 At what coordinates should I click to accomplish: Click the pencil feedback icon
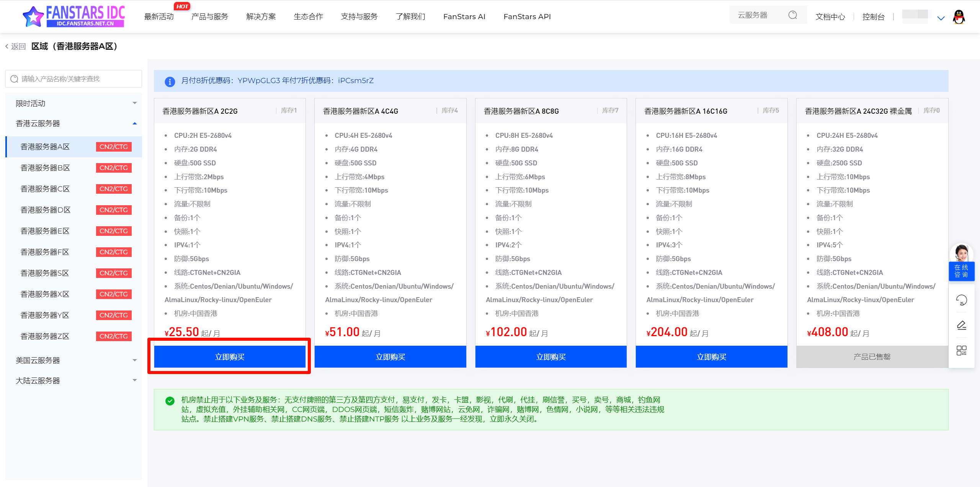pyautogui.click(x=961, y=325)
